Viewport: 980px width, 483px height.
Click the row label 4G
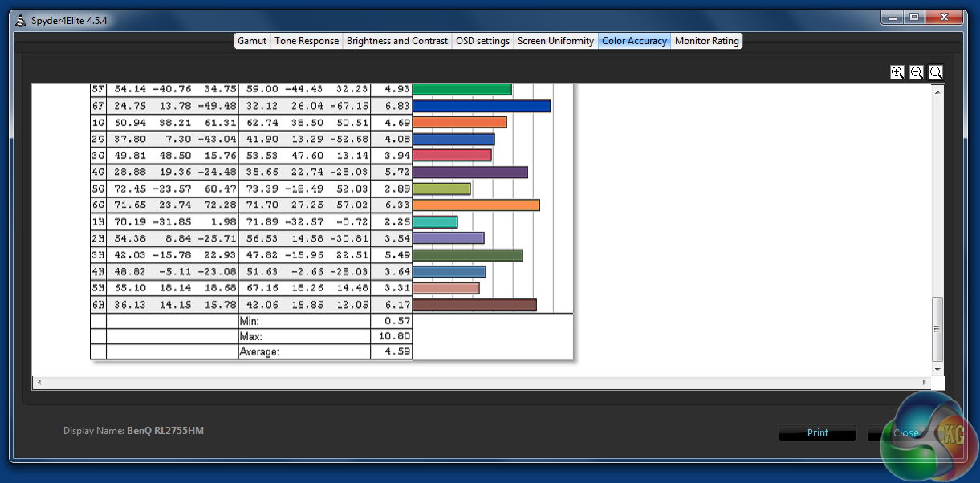click(x=98, y=172)
